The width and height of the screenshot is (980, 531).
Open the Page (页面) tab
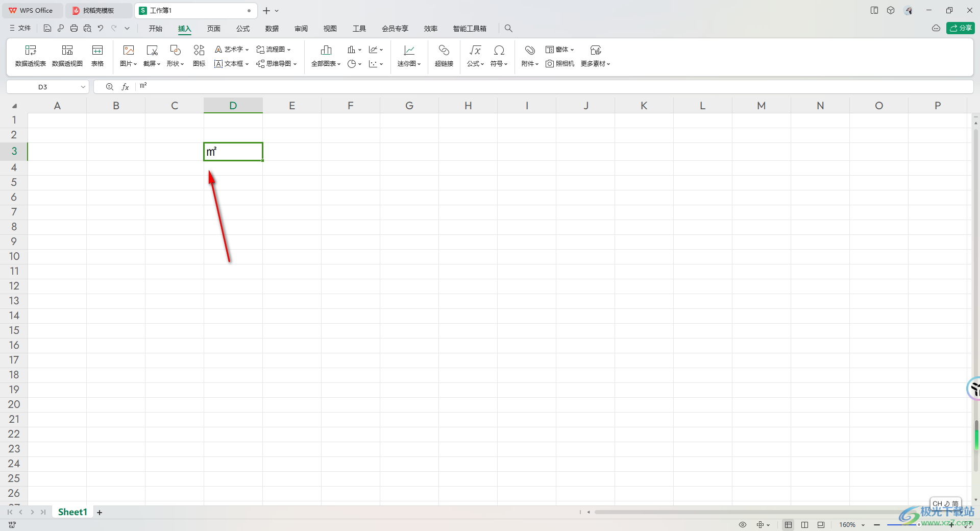click(214, 29)
